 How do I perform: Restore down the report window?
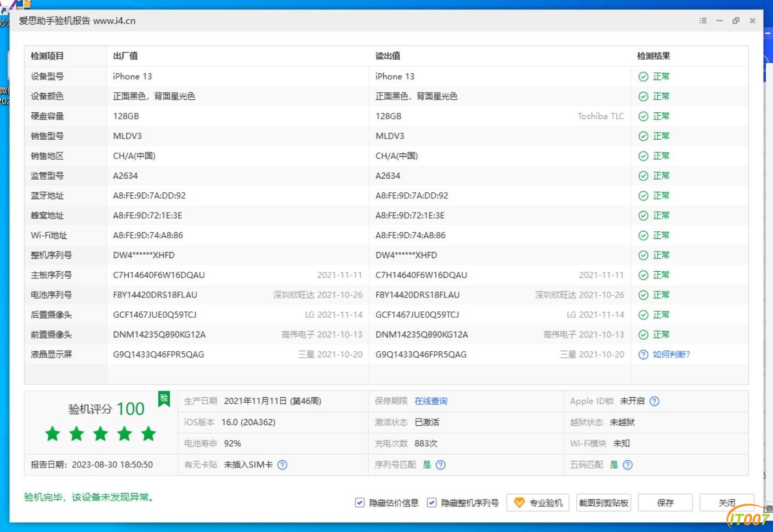tap(736, 21)
